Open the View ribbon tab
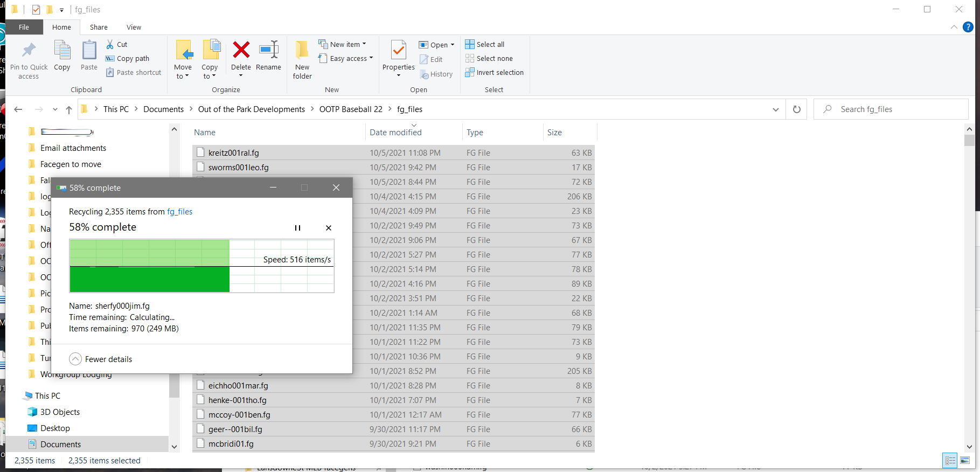 coord(134,27)
